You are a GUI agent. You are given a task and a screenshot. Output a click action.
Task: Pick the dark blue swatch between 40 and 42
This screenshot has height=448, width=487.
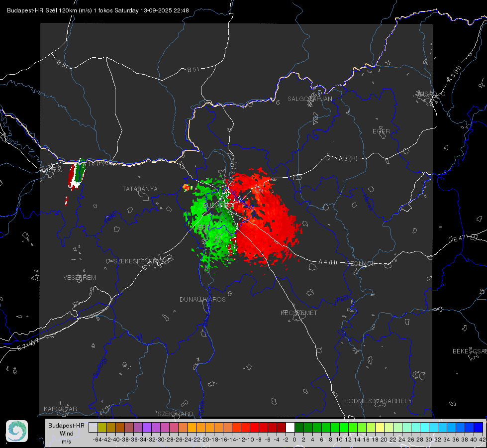click(x=479, y=427)
